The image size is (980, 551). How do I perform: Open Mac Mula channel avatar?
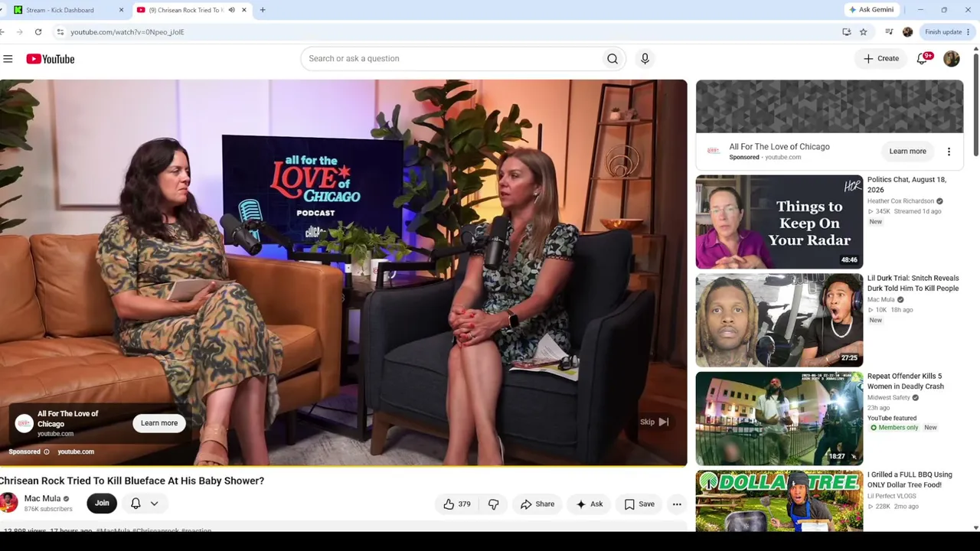click(x=8, y=503)
